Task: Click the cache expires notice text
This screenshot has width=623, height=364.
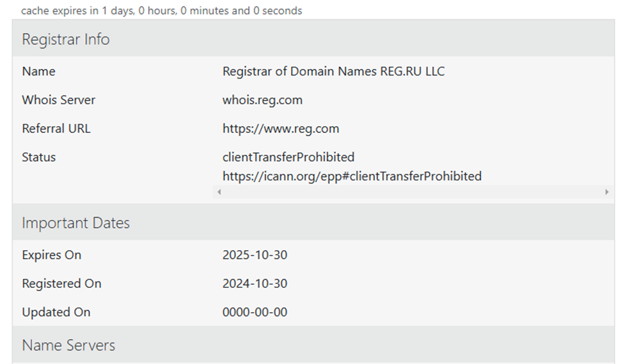Action: click(x=161, y=11)
